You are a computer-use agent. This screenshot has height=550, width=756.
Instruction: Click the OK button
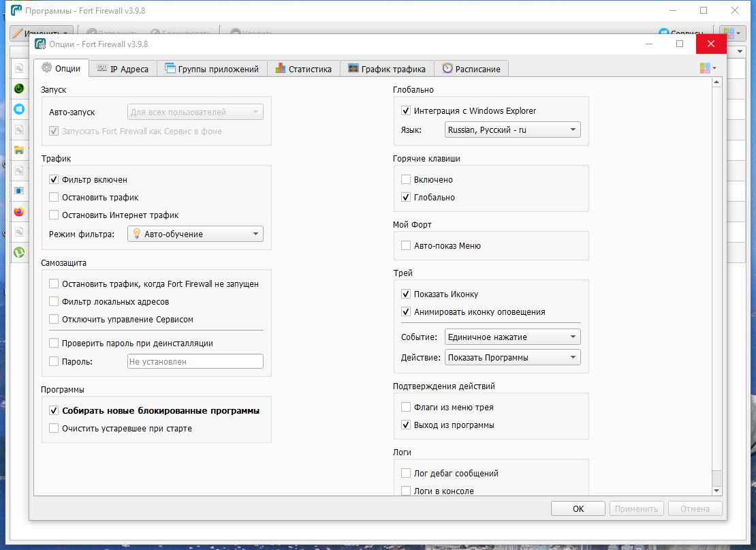click(578, 508)
